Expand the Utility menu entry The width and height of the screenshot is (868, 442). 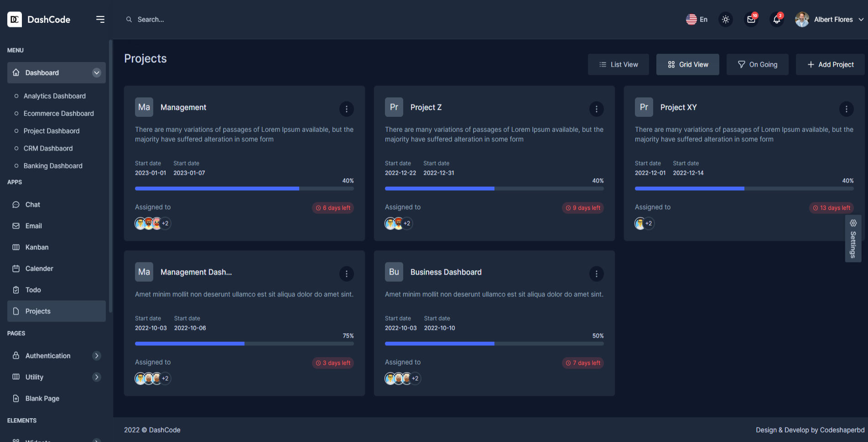(34, 377)
